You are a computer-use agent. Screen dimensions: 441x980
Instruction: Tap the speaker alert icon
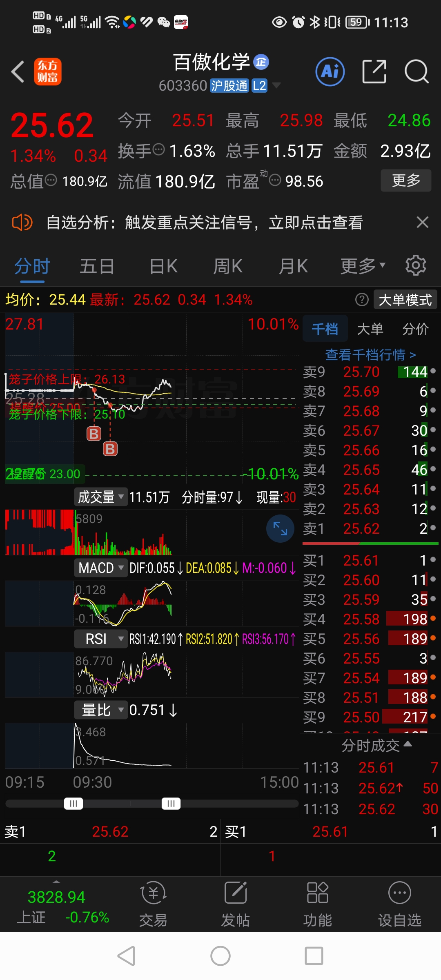point(22,223)
